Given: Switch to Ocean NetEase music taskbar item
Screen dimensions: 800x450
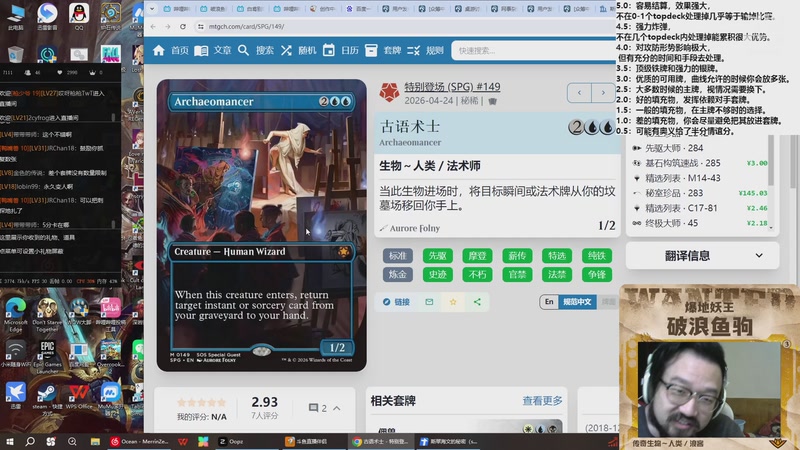Looking at the screenshot, I should click(139, 441).
